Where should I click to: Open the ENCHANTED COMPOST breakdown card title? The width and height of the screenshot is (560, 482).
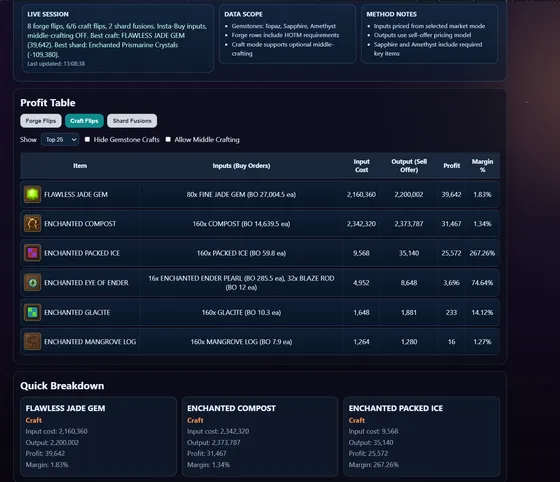click(231, 408)
